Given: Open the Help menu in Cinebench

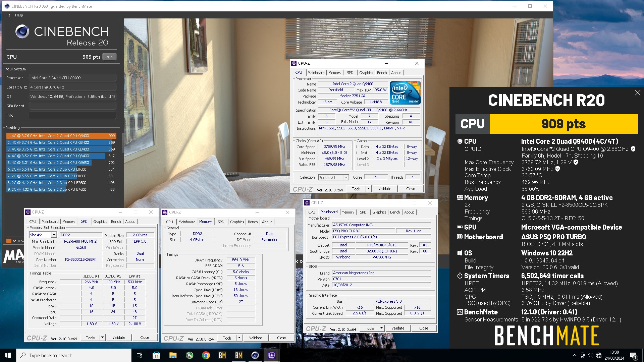Looking at the screenshot, I should tap(19, 15).
